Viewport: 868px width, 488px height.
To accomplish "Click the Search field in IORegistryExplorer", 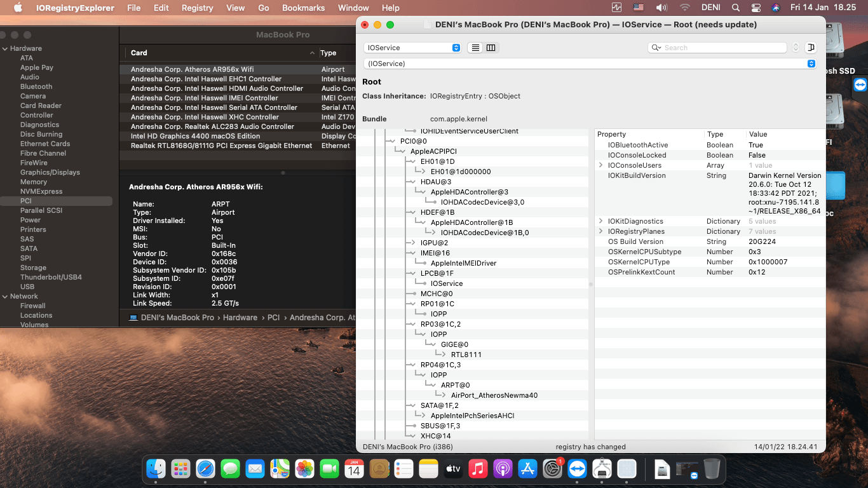I will 717,48.
